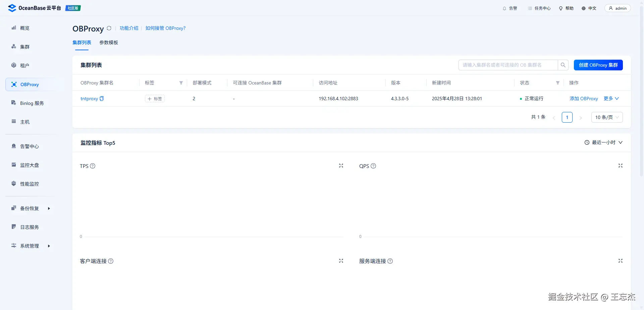This screenshot has height=310, width=644.
Task: Open the tntproxy cluster link
Action: click(x=89, y=99)
